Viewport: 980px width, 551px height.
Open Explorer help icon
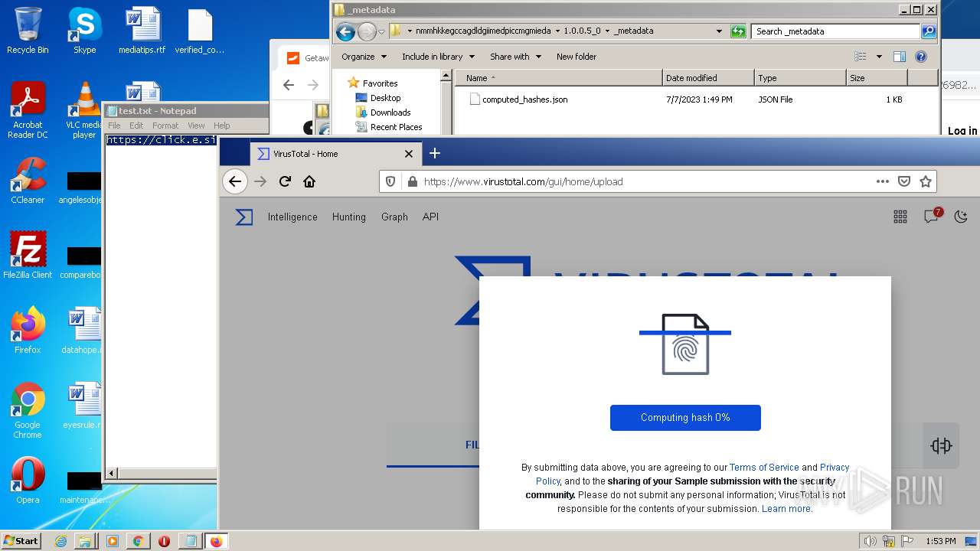(x=921, y=57)
